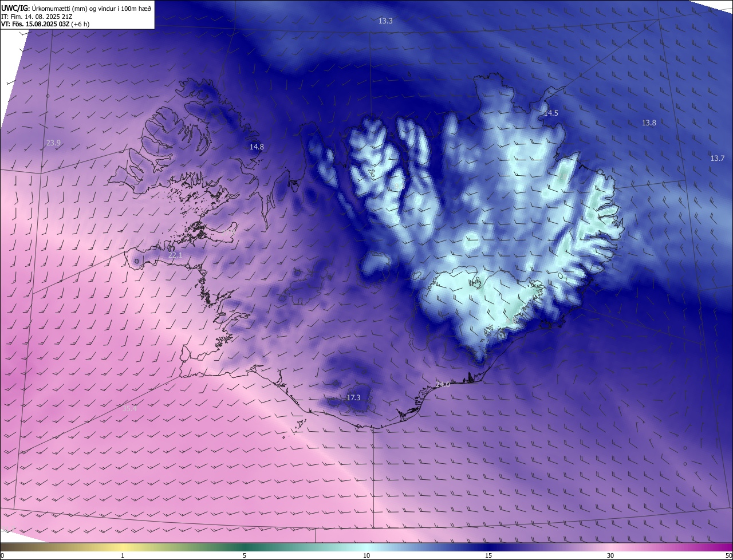Click the colour scale tick label 10

tap(366, 555)
